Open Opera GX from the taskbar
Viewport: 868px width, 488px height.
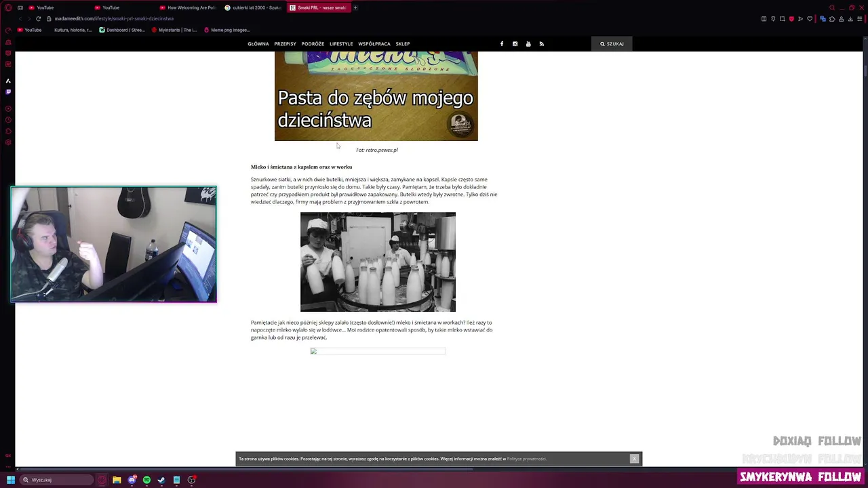[x=102, y=480]
